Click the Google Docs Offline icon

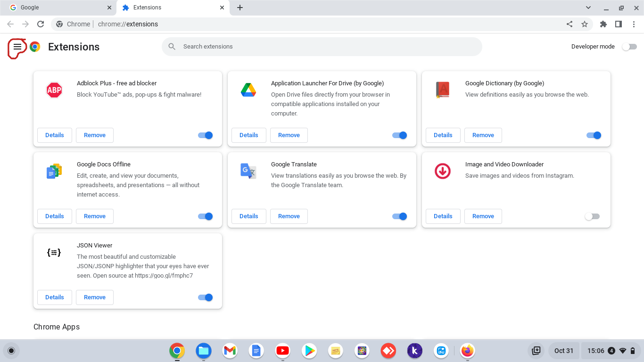(x=54, y=171)
